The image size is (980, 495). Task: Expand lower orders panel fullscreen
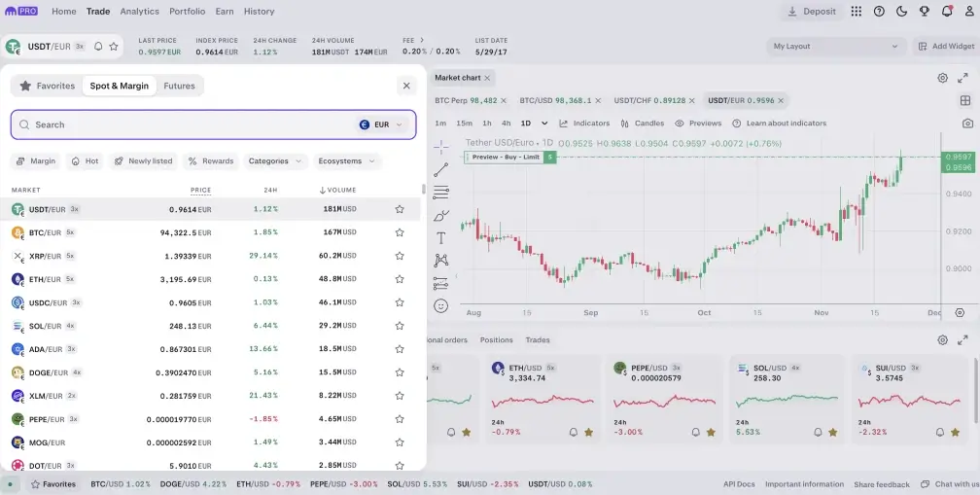tap(962, 340)
